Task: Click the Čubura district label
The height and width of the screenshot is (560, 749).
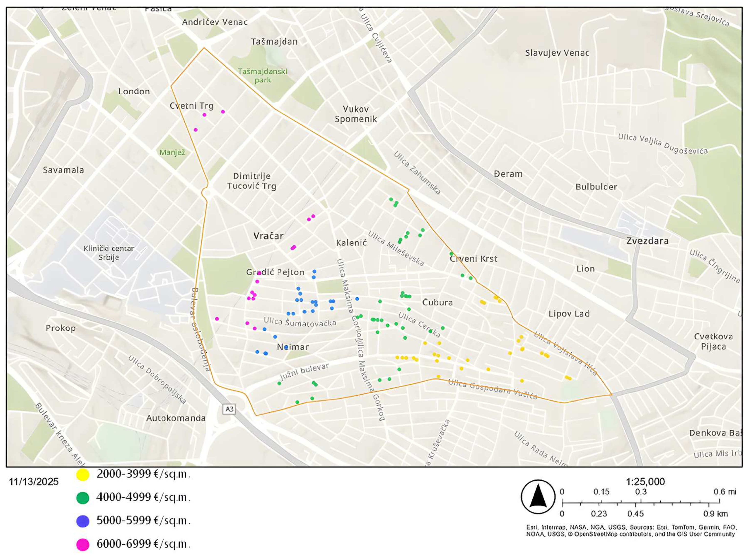Action: [x=437, y=302]
